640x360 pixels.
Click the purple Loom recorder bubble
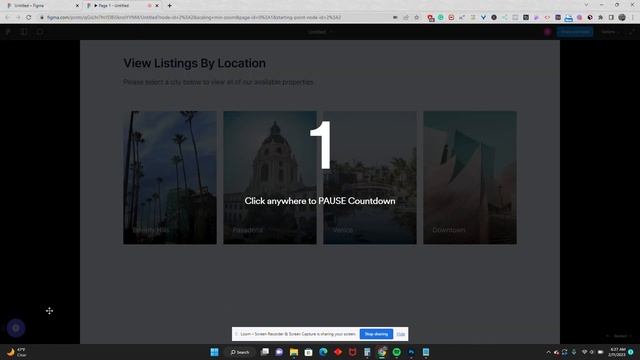pos(16,328)
